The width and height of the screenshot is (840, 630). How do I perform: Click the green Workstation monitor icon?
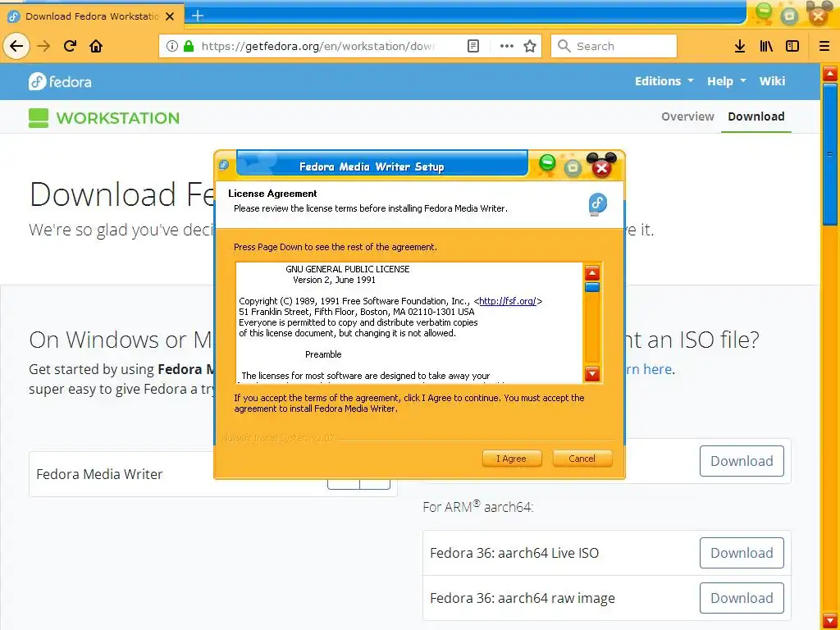pos(39,118)
